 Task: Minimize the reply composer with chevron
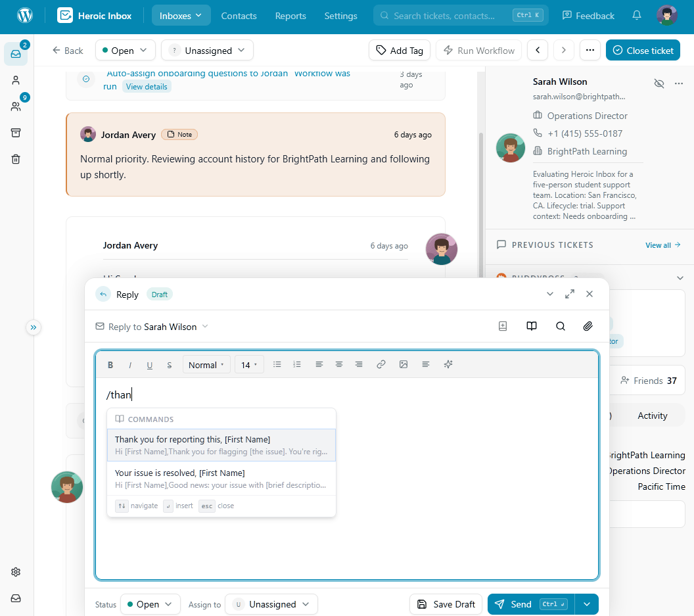(549, 294)
